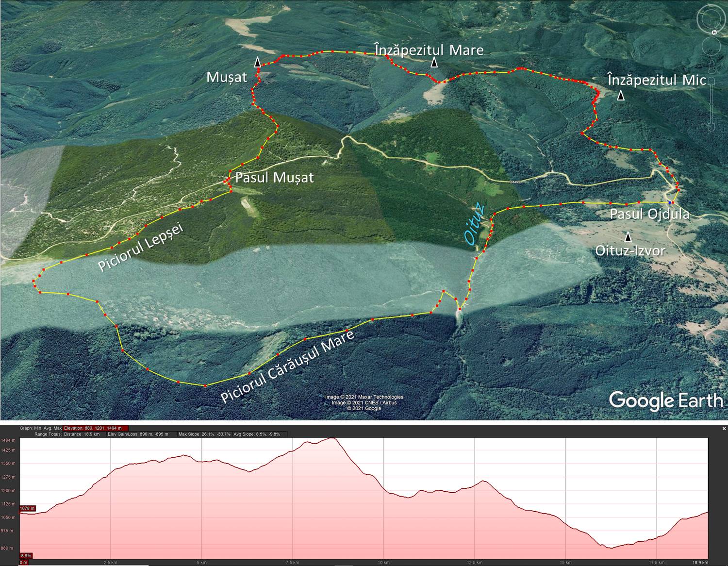Click the Înzăpezitul Mic peak triangle marker
The image size is (728, 566).
[620, 96]
